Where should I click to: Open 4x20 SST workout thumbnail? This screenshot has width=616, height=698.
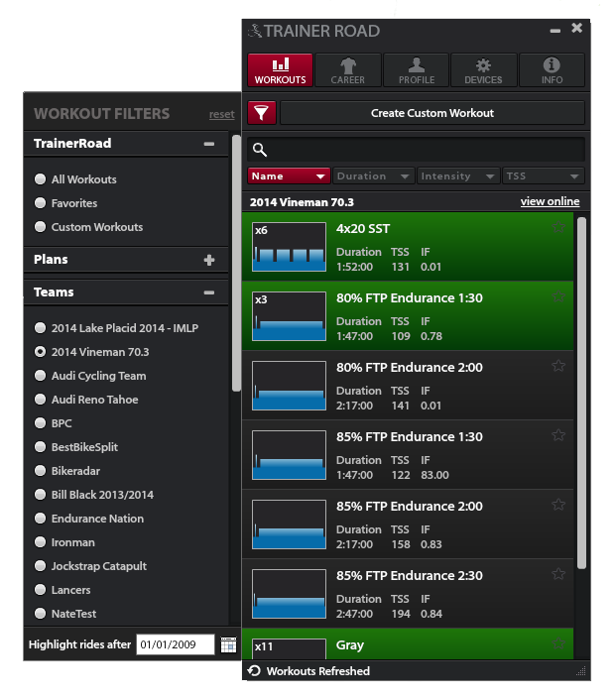[289, 247]
